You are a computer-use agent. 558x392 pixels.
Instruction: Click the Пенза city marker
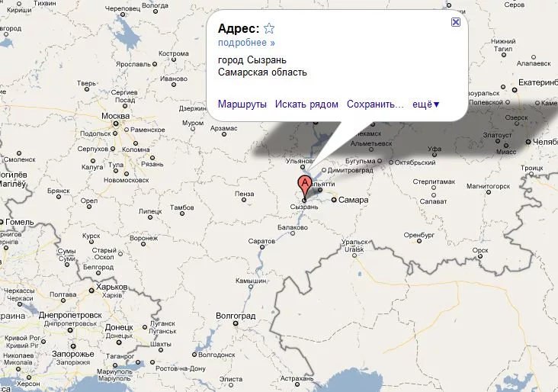(244, 200)
